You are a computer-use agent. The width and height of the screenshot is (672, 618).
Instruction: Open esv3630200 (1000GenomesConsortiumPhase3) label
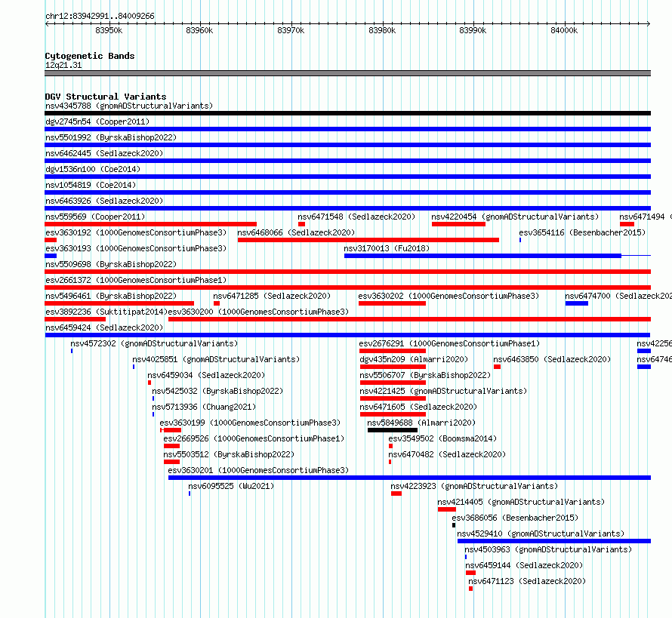[x=258, y=312]
